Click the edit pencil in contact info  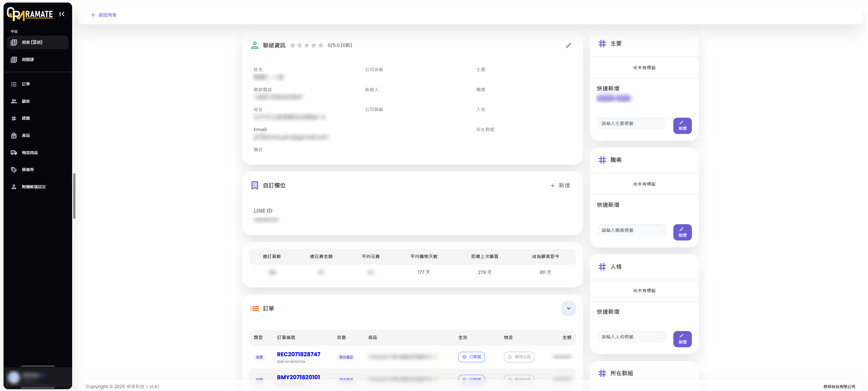[568, 46]
